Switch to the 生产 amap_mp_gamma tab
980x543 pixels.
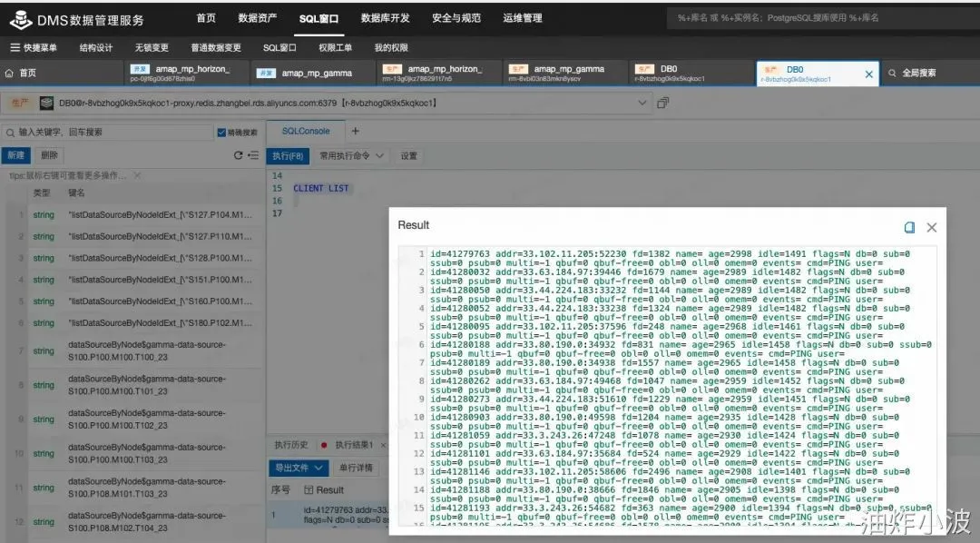[565, 74]
